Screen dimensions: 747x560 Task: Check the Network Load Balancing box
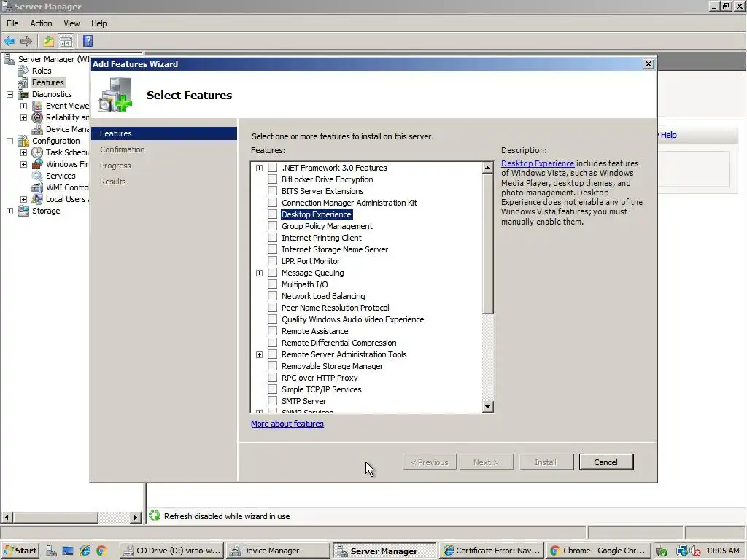click(x=273, y=296)
